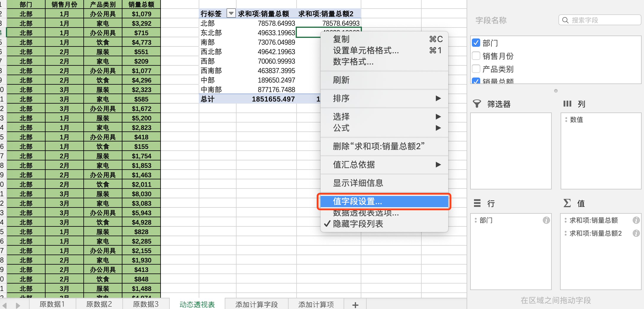Open 值字段设置 dialog
The image size is (644, 309).
pos(384,202)
